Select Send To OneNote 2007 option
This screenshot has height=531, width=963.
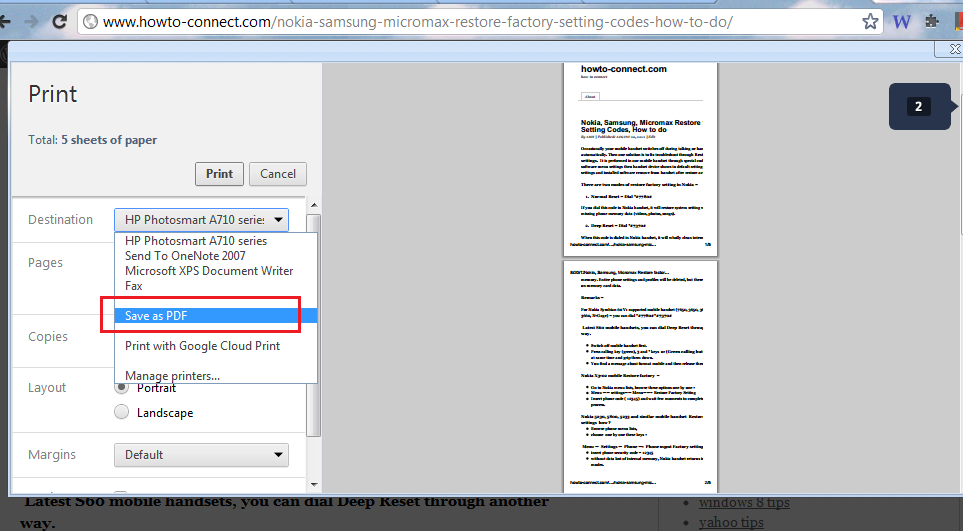tap(216, 256)
